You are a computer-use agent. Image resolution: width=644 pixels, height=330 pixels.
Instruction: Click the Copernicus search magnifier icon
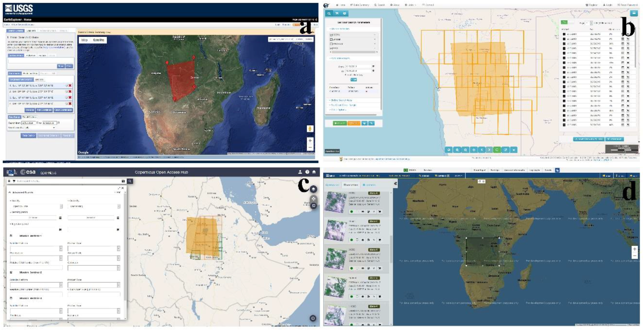pyautogui.click(x=130, y=181)
